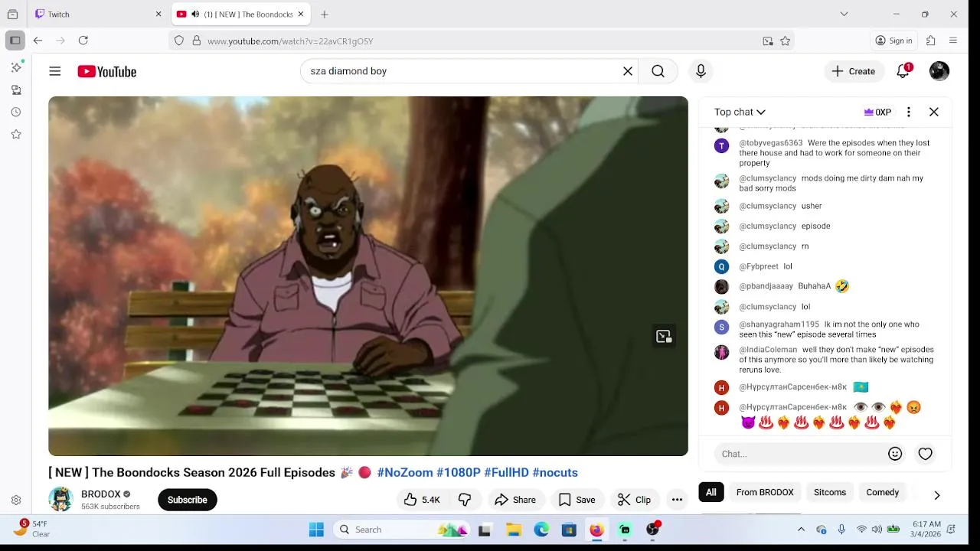Image resolution: width=980 pixels, height=551 pixels.
Task: Go to the YouTube home logo
Action: (x=106, y=71)
